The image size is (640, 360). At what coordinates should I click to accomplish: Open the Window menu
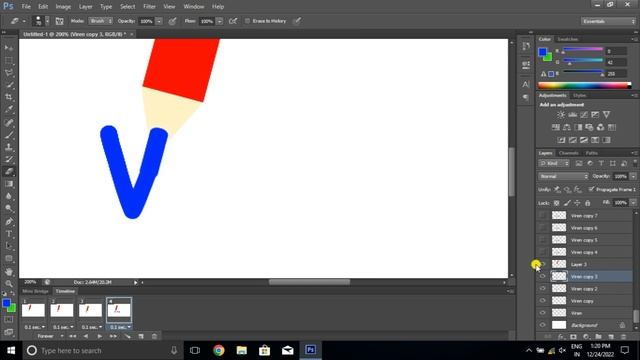pyautogui.click(x=194, y=7)
